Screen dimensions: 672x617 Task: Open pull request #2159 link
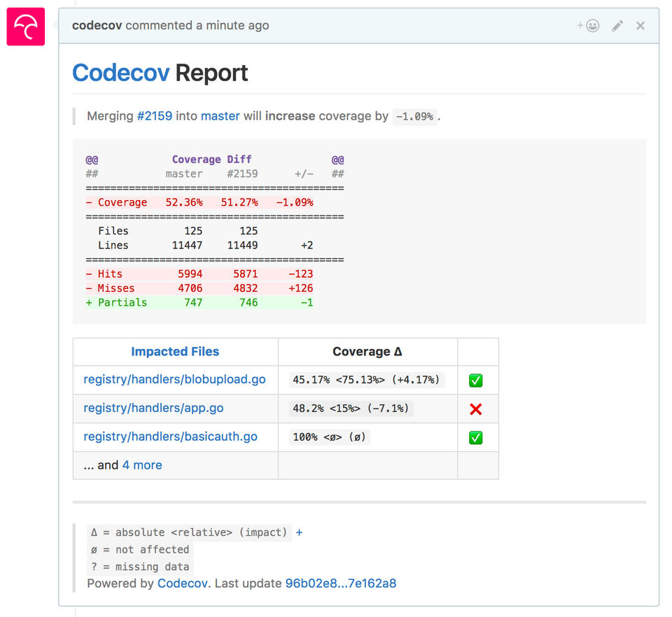coord(154,116)
